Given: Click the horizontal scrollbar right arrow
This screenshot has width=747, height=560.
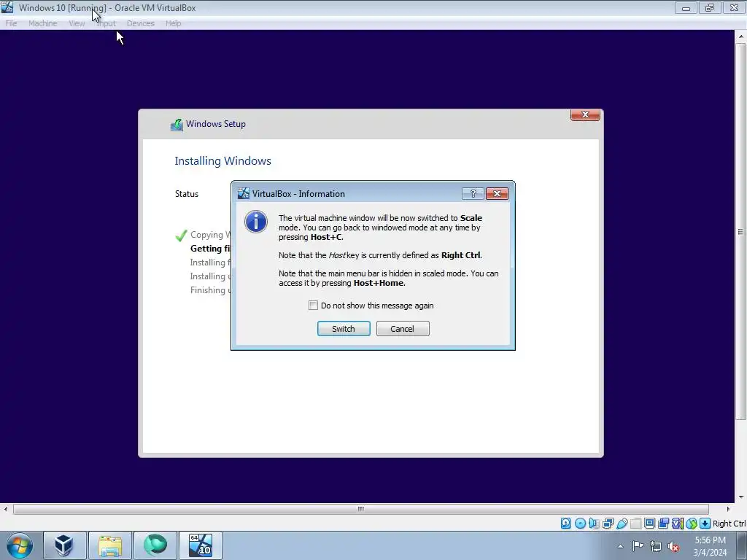Looking at the screenshot, I should click(x=728, y=509).
